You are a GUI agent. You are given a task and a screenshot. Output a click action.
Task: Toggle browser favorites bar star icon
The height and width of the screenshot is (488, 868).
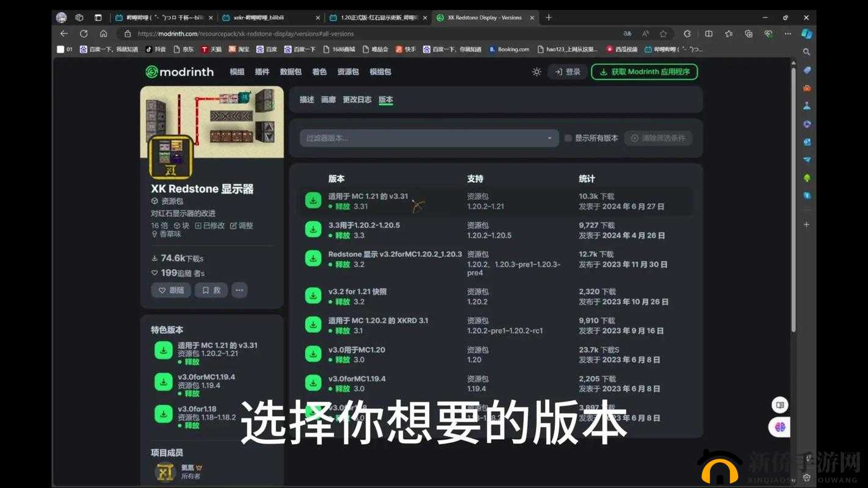[x=726, y=34]
